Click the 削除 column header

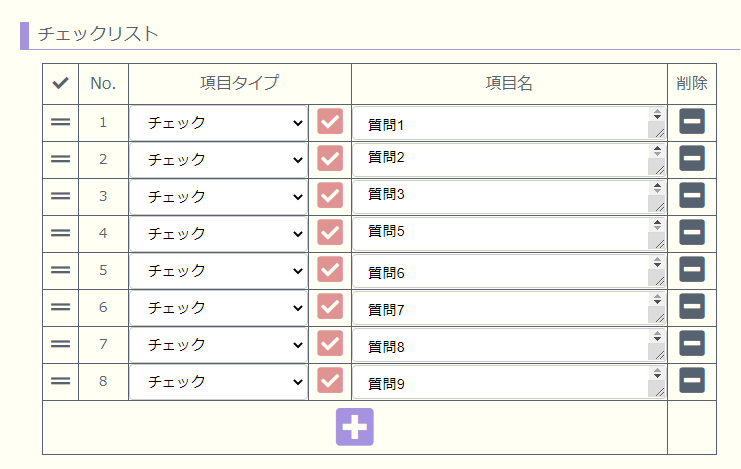[x=692, y=83]
